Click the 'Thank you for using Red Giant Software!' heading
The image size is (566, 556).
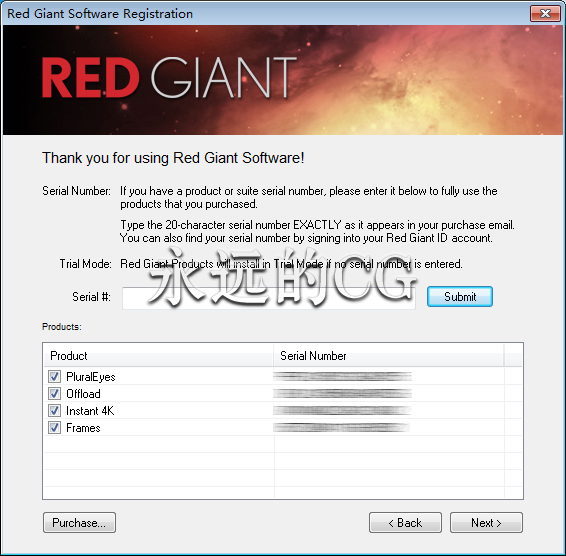pyautogui.click(x=173, y=158)
